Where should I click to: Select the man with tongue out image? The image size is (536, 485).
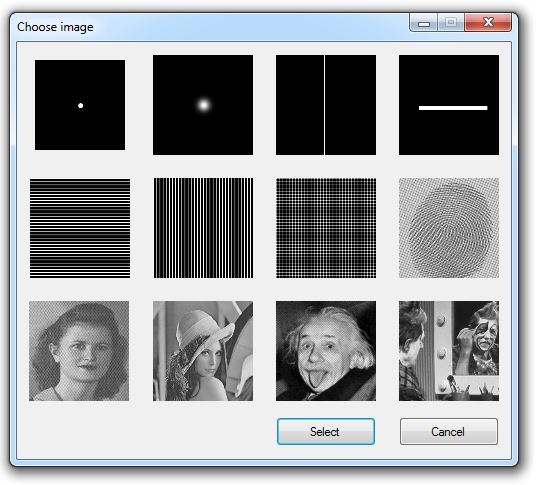(326, 351)
